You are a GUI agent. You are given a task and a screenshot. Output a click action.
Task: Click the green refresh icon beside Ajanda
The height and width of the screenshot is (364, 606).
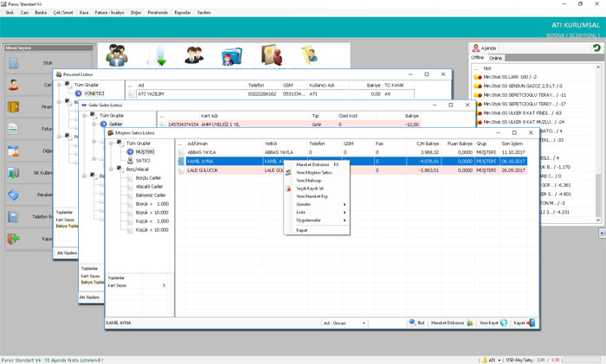[x=596, y=48]
